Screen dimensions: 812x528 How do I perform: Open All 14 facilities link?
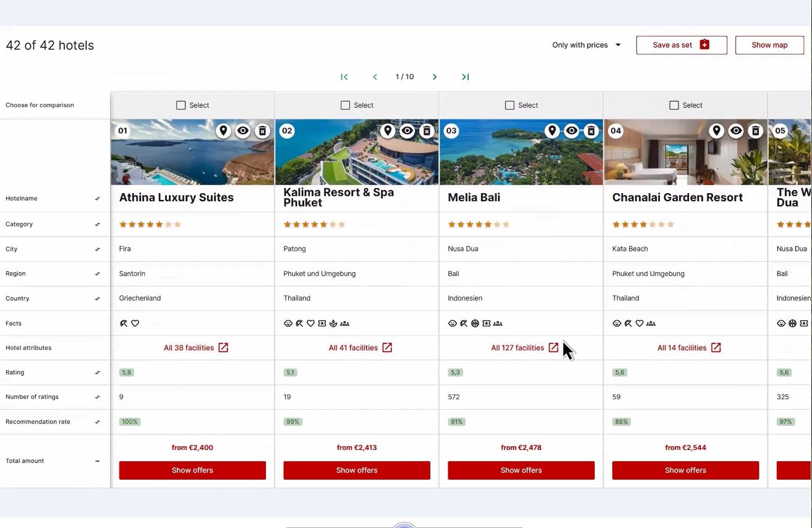(689, 348)
